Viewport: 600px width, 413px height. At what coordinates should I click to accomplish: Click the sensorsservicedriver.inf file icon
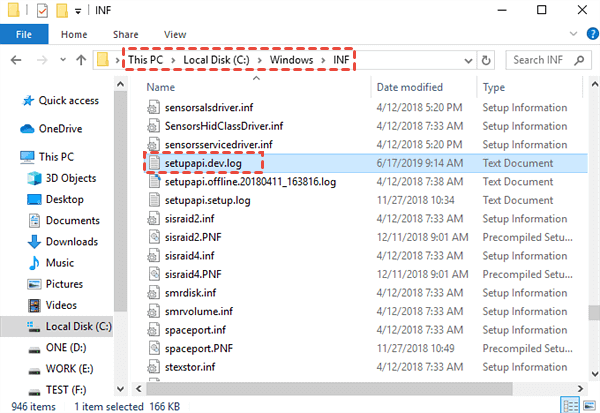click(153, 145)
